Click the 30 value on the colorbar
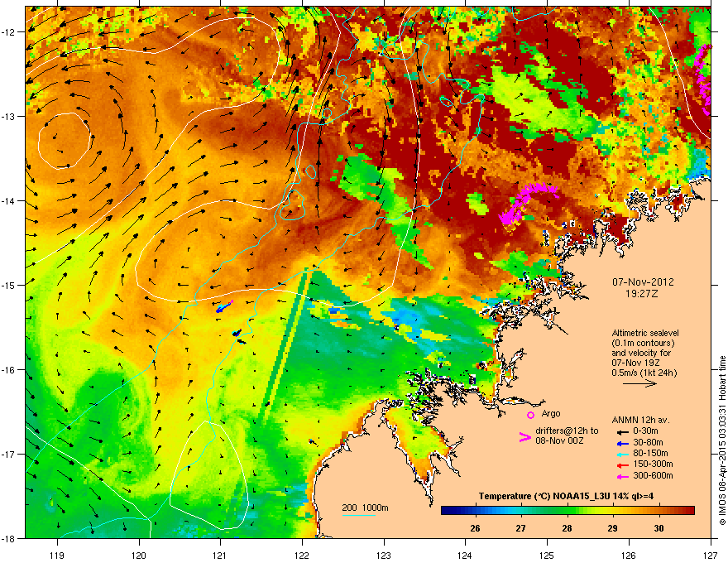 pyautogui.click(x=659, y=528)
